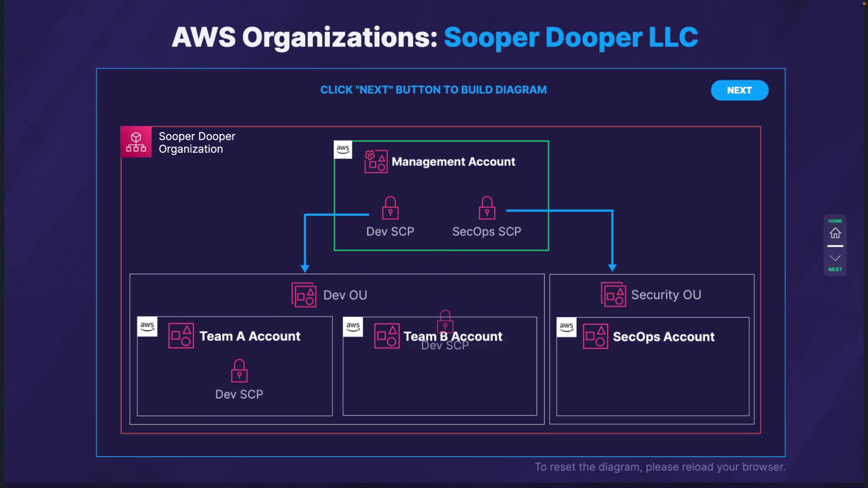Click the AWS logo on Management Account box

pyautogui.click(x=343, y=149)
